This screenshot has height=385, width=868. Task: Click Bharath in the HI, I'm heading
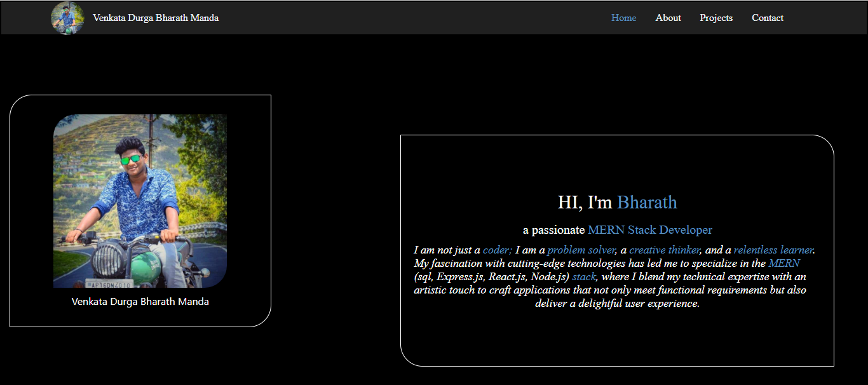pos(647,202)
